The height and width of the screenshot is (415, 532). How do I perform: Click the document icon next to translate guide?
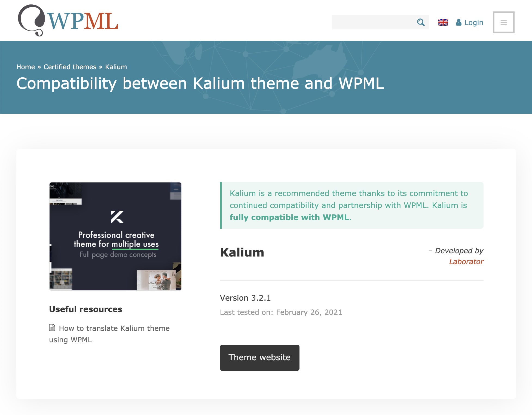52,328
